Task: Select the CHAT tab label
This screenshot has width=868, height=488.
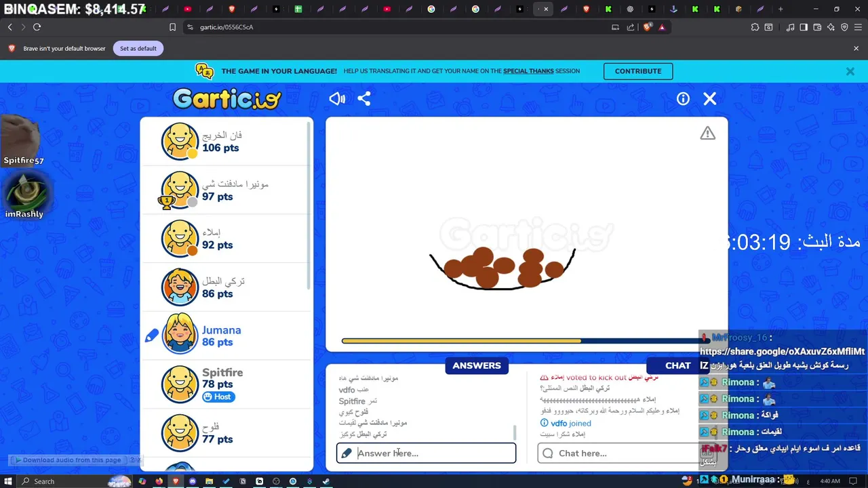Action: click(678, 365)
